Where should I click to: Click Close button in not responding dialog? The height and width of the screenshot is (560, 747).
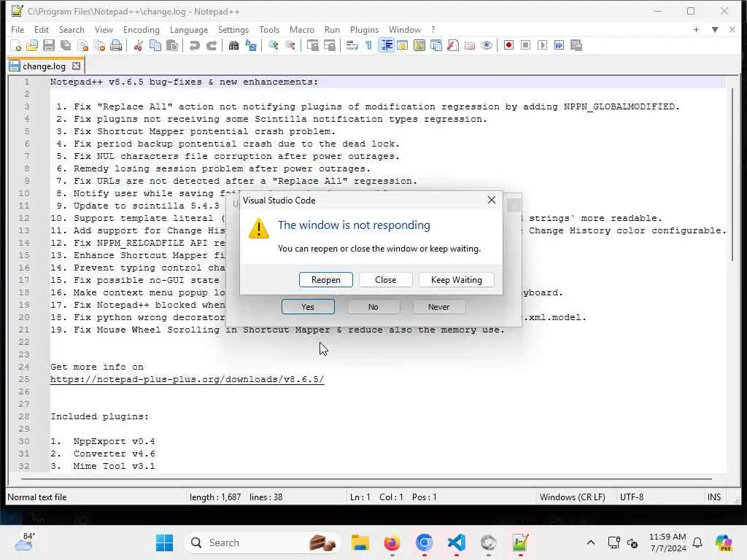tap(385, 280)
